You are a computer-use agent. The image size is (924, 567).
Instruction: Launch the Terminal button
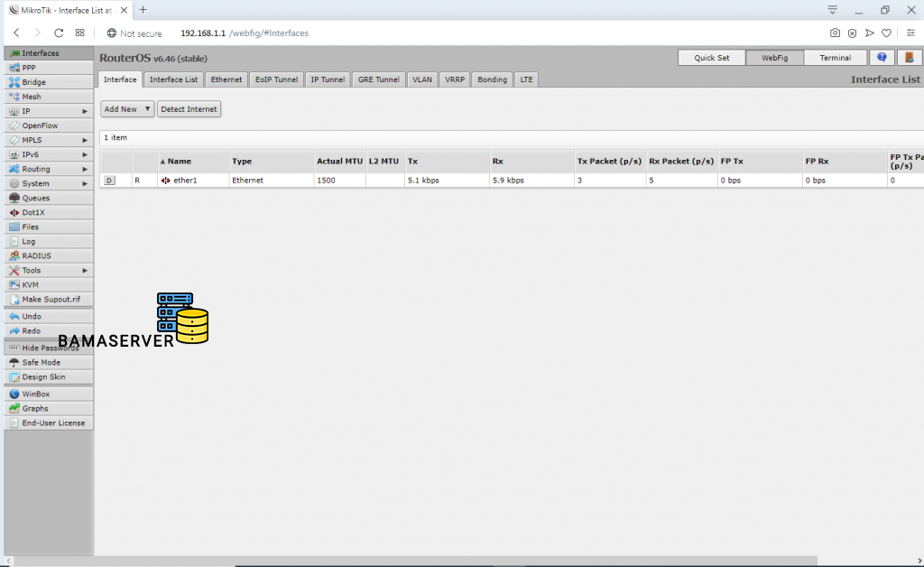click(835, 58)
